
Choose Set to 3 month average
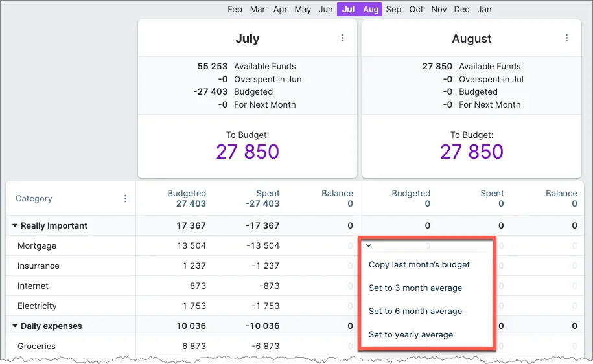415,288
